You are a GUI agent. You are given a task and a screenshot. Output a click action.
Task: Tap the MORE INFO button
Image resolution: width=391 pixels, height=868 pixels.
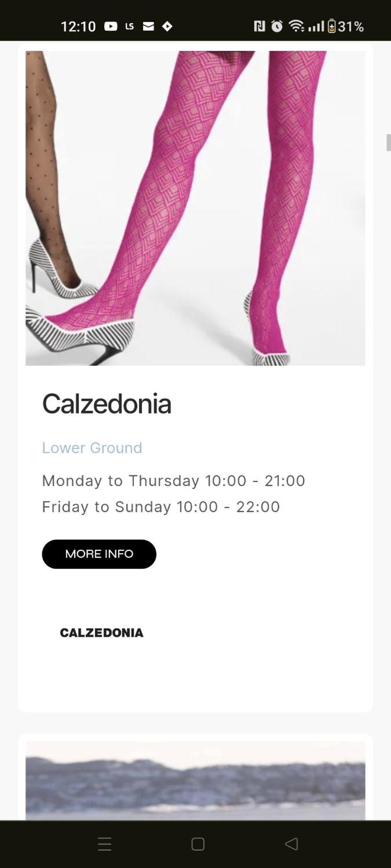99,554
